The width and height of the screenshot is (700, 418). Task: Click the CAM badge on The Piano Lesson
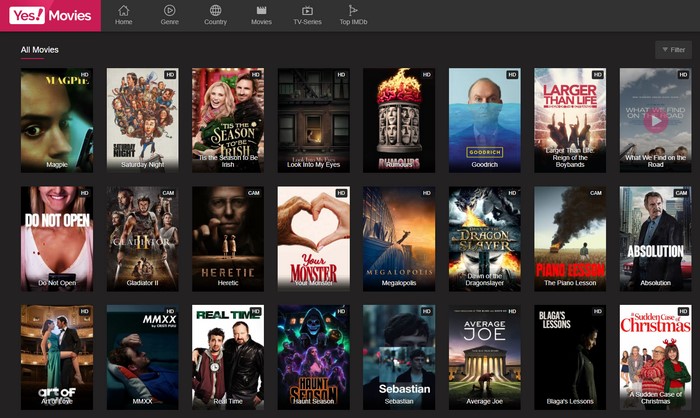tap(596, 193)
